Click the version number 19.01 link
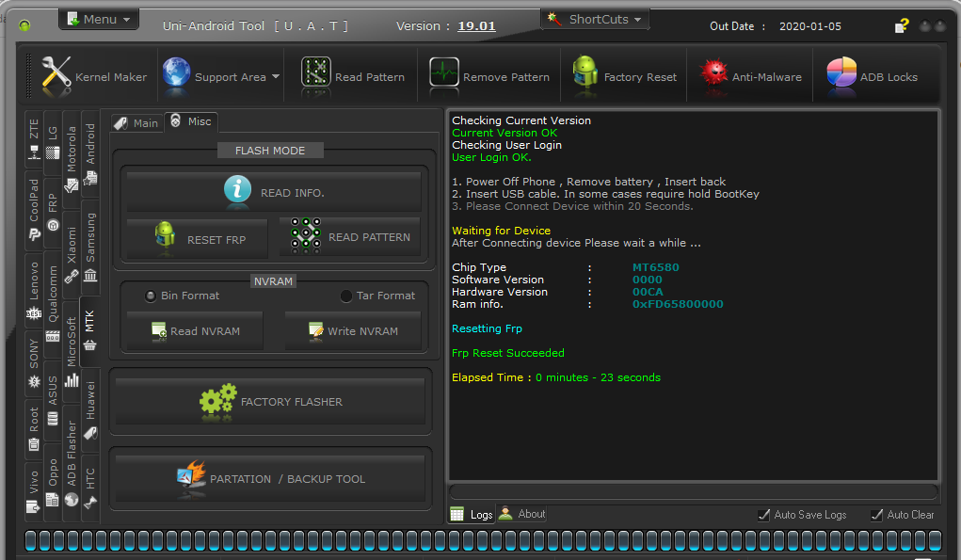The height and width of the screenshot is (560, 961). [476, 25]
